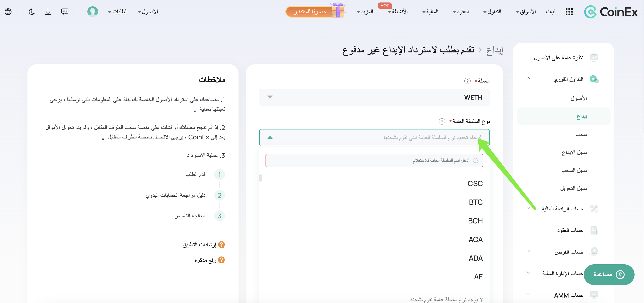Select إيداع in the sidebar
The image size is (644, 303).
563,117
